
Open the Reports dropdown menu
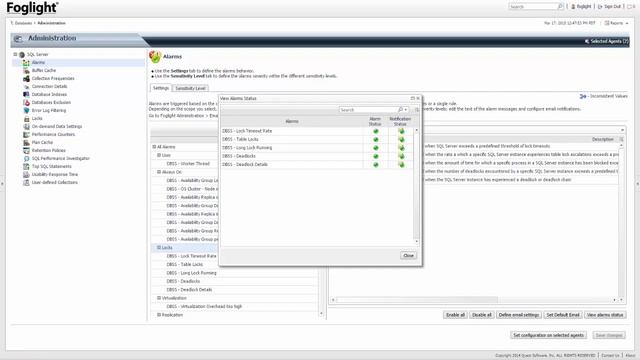point(616,23)
